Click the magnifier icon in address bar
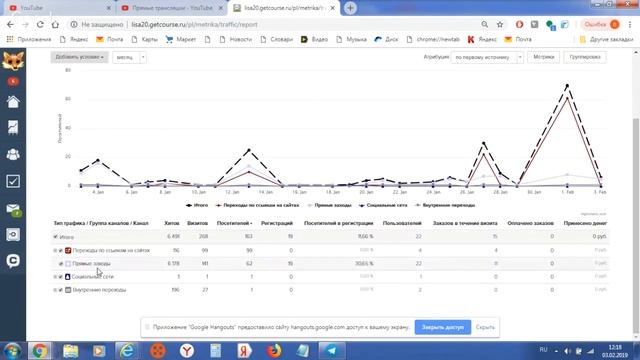640x360 pixels. [x=484, y=24]
